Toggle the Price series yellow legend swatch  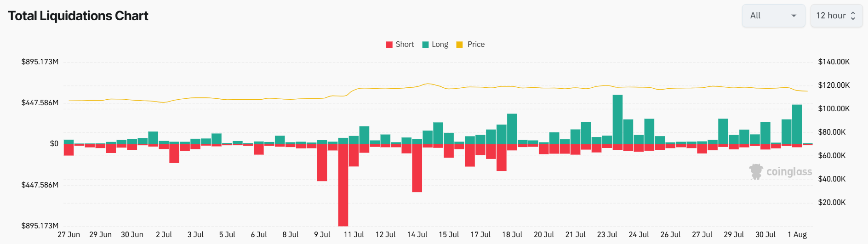[x=459, y=45]
